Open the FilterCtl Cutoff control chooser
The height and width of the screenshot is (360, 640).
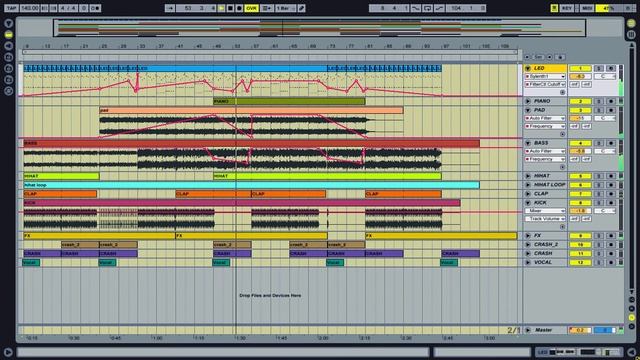(545, 84)
